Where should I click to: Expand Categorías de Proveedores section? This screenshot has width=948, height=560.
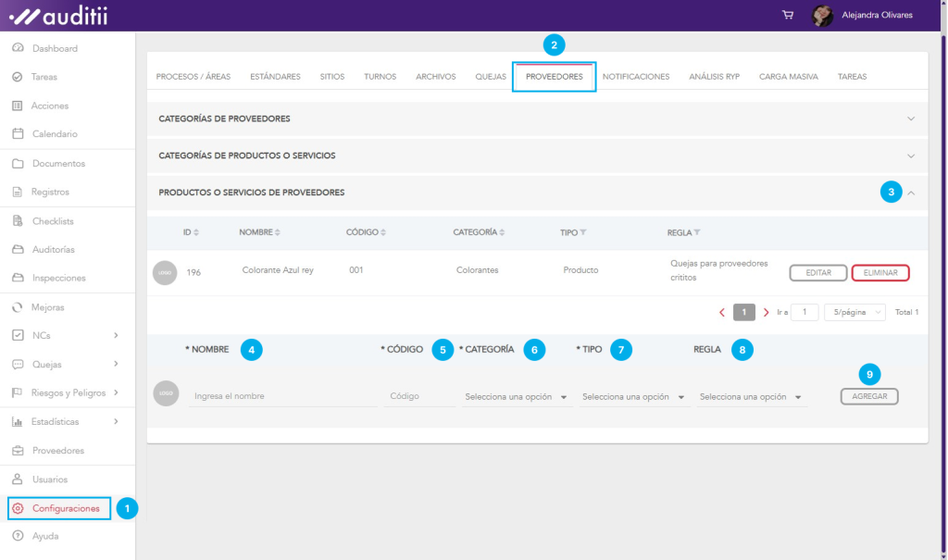pos(911,119)
